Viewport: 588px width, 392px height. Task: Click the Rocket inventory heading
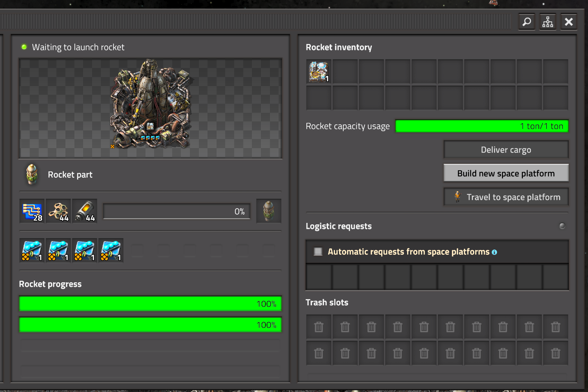pos(339,47)
